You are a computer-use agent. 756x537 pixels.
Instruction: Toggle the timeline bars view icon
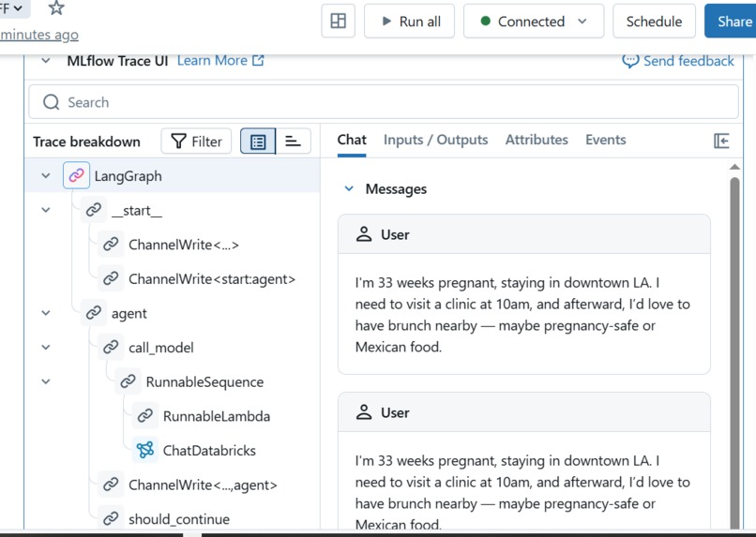tap(294, 142)
